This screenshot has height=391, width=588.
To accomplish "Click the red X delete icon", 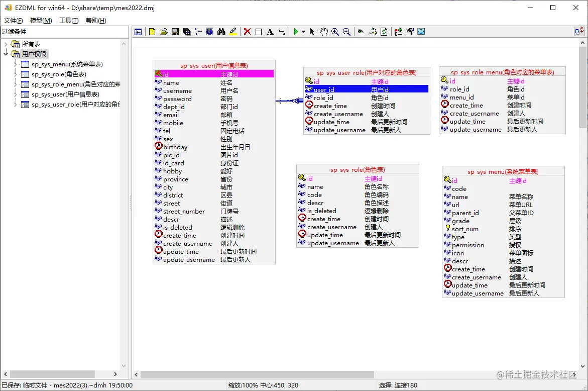I will pos(247,32).
